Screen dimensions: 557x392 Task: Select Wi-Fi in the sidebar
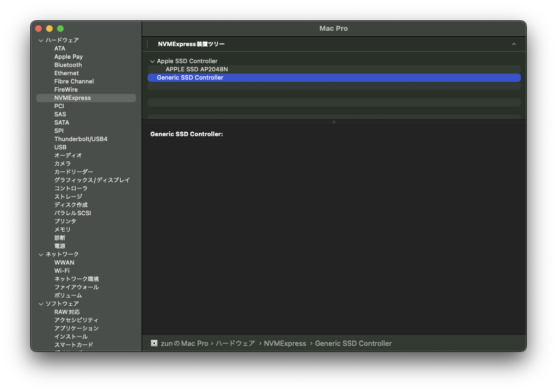point(62,271)
